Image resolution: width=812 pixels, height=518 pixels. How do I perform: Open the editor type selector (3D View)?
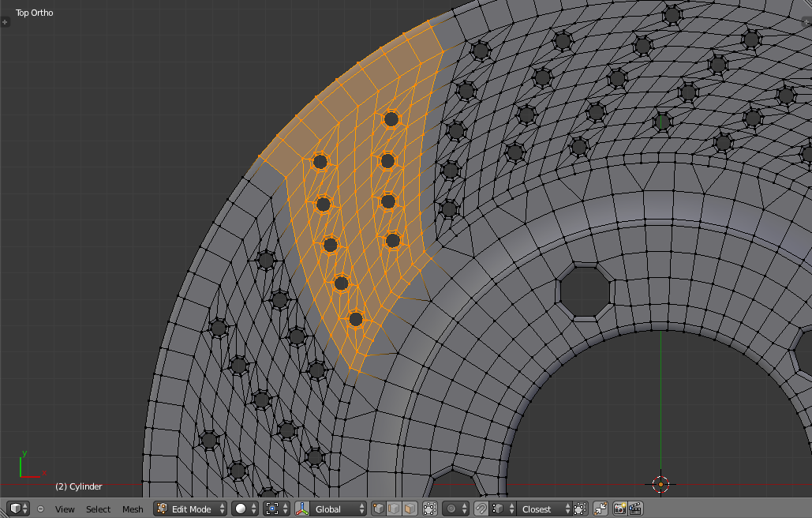(18, 509)
